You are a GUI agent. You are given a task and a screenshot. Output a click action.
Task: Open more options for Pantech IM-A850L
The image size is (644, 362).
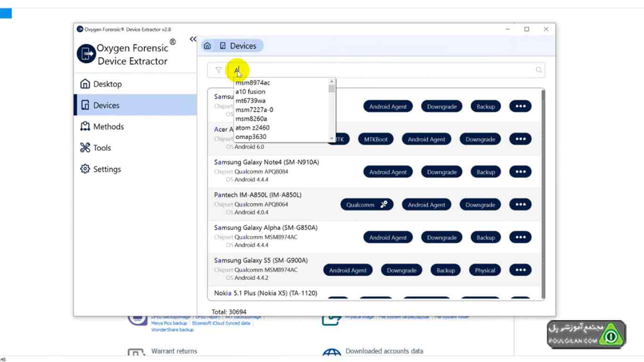tap(520, 205)
